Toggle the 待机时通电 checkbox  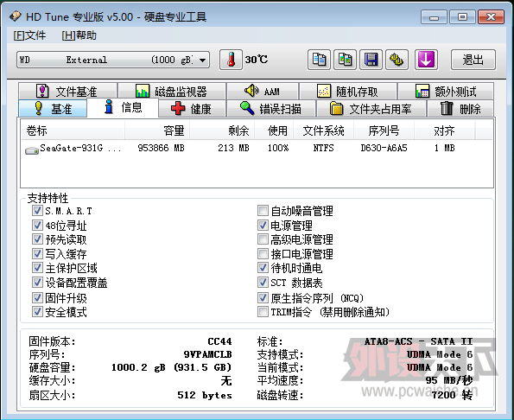point(263,268)
